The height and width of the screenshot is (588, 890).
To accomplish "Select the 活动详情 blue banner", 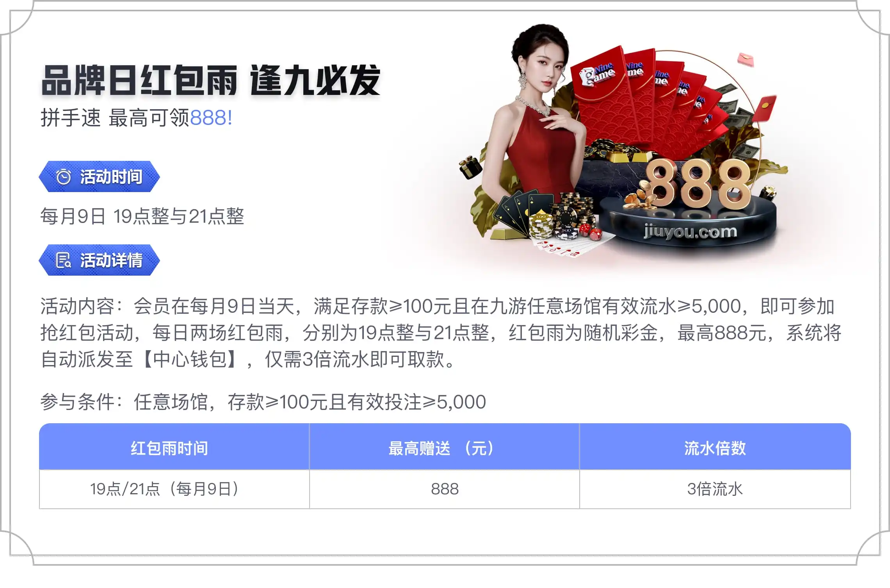I will pyautogui.click(x=99, y=260).
